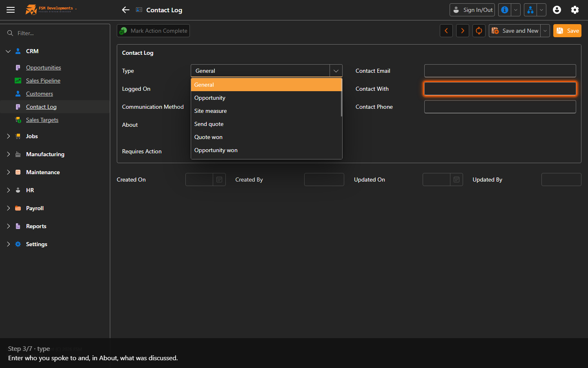The image size is (588, 368).
Task: Open the Contact Log link
Action: point(41,107)
